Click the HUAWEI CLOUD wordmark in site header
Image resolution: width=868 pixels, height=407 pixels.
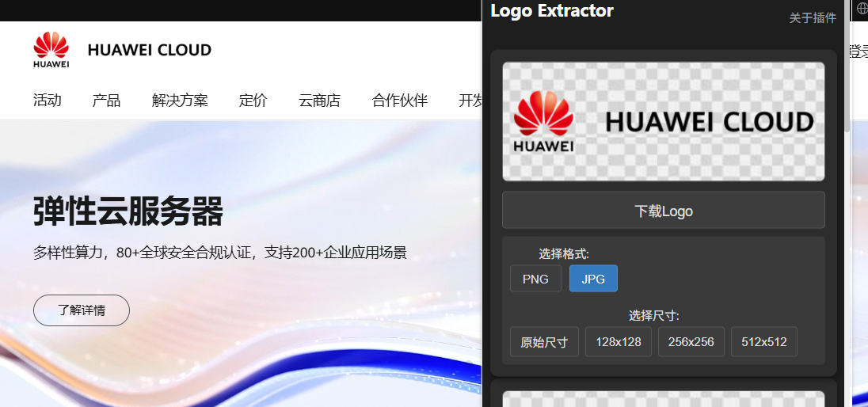[149, 51]
